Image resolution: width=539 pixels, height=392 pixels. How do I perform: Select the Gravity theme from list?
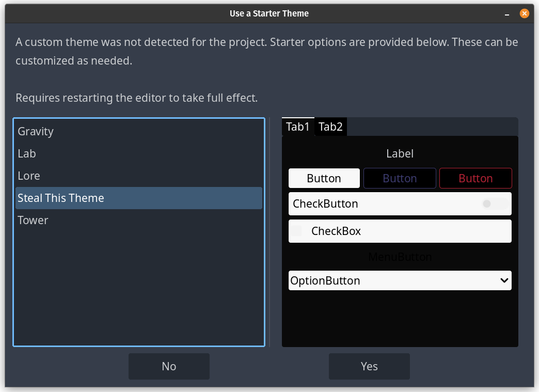tap(36, 132)
